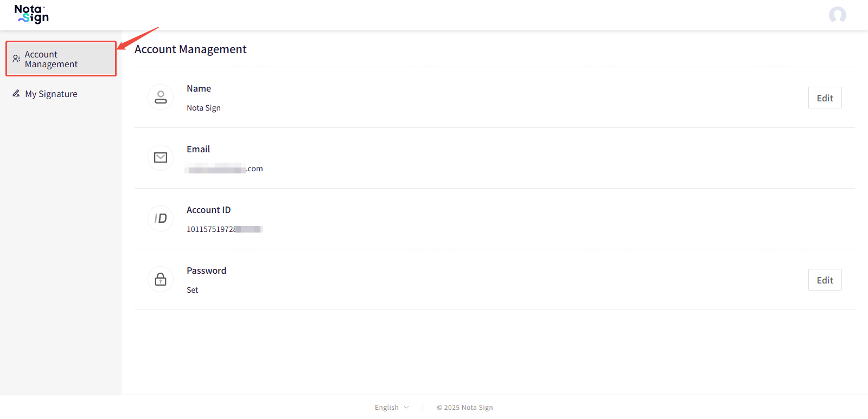Click the "Nota Sign" name value
This screenshot has height=419, width=868.
[x=203, y=108]
